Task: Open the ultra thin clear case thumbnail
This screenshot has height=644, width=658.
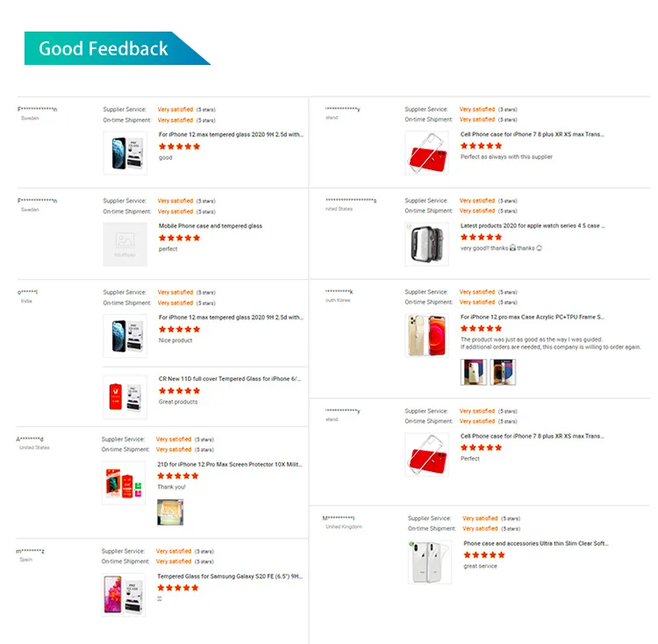Action: [430, 562]
